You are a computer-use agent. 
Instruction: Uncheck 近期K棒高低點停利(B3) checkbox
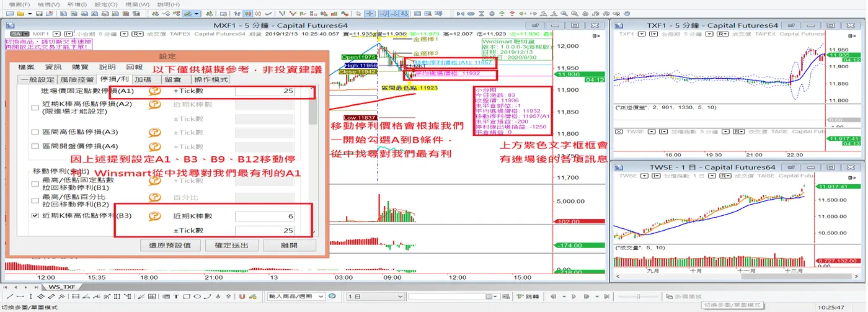pyautogui.click(x=35, y=216)
